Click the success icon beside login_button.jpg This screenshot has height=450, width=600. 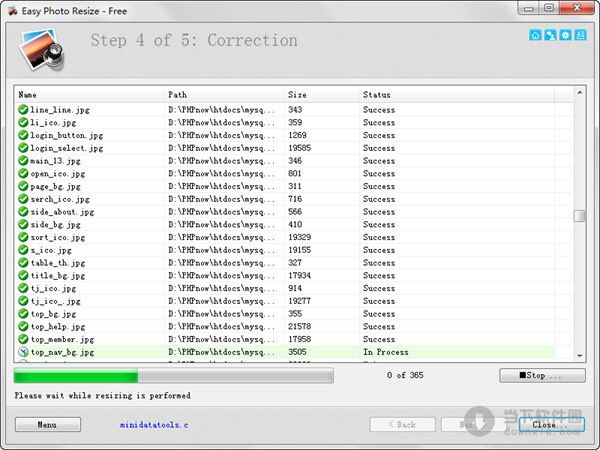pos(23,135)
